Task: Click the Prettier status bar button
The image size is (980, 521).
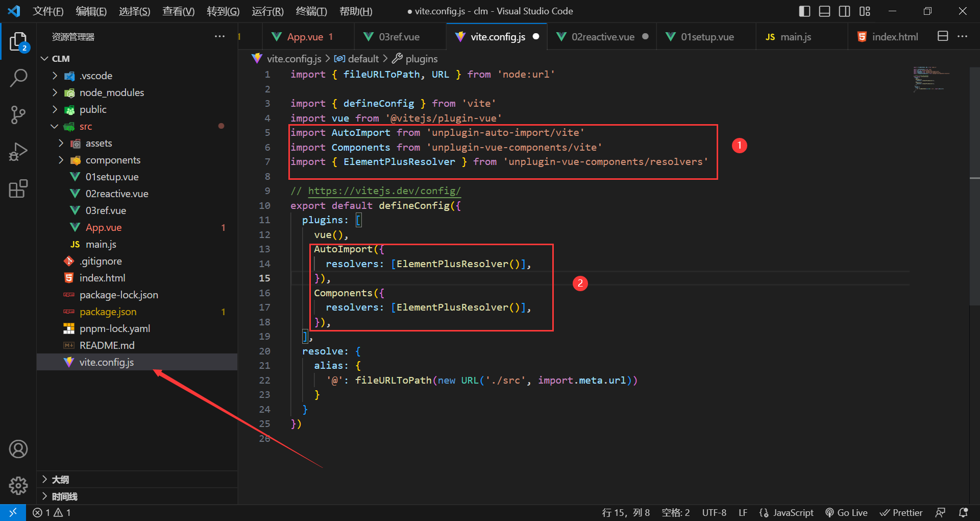Action: (901, 512)
